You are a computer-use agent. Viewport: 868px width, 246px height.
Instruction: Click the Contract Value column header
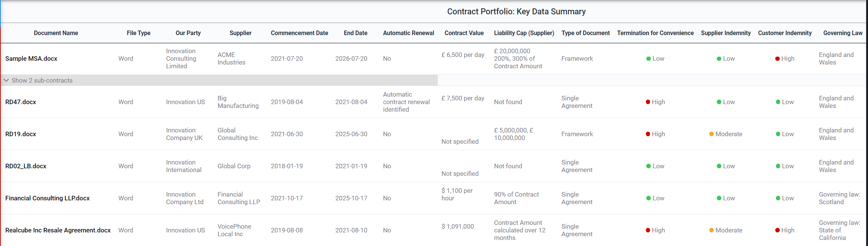click(464, 33)
